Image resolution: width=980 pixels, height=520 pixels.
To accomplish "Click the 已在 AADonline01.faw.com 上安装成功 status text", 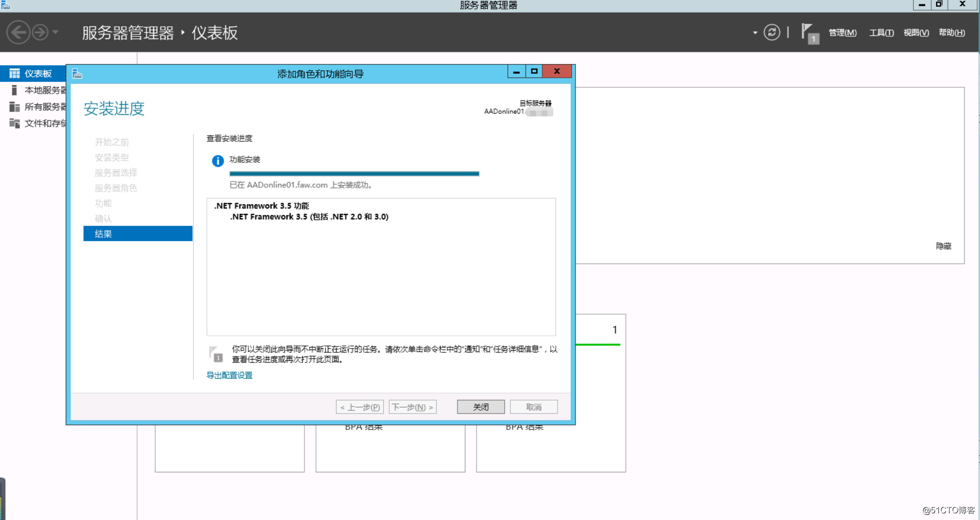I will point(301,185).
